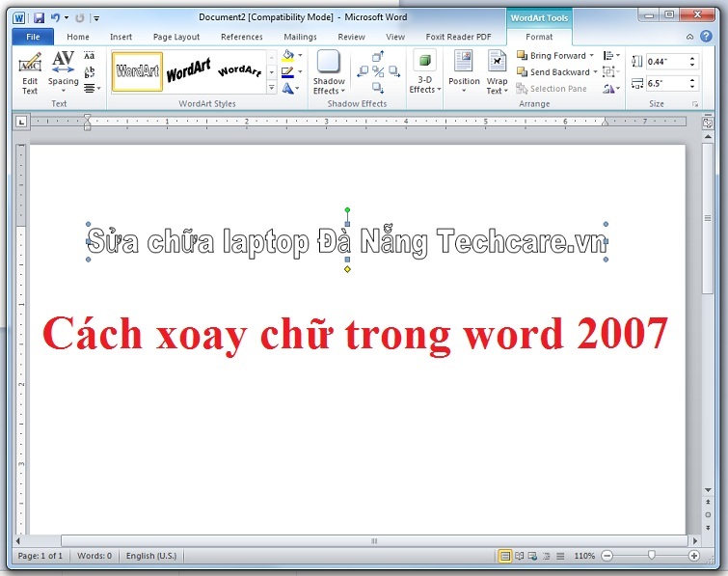Click Bring Forward
Image resolution: width=728 pixels, height=576 pixels.
(x=552, y=56)
